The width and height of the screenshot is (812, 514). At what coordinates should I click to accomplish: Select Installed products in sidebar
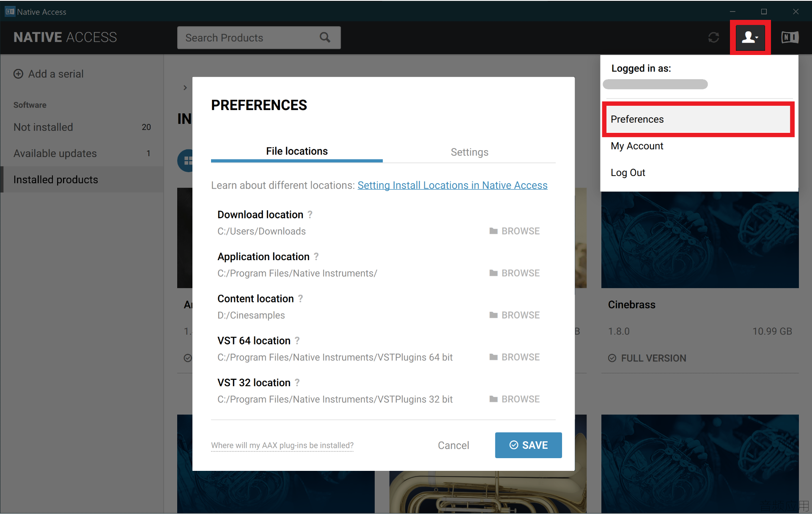(82, 180)
